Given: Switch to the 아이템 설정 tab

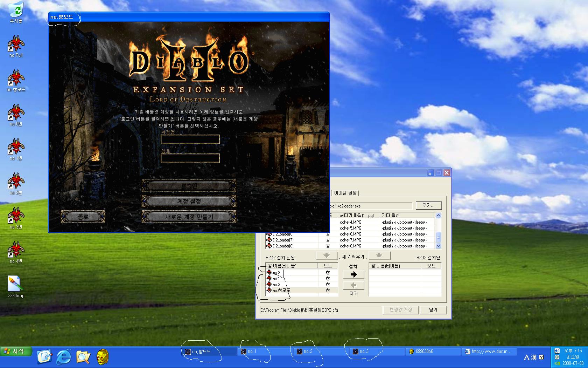Looking at the screenshot, I should [x=345, y=193].
